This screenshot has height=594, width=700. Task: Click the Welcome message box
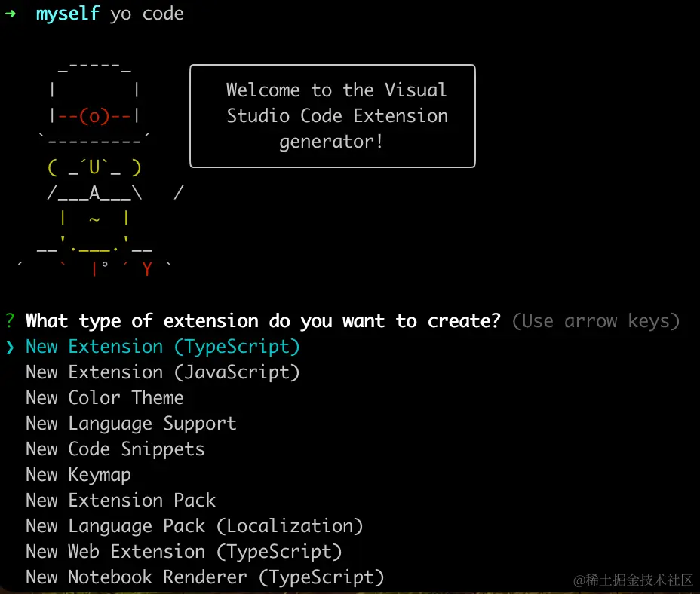click(333, 116)
